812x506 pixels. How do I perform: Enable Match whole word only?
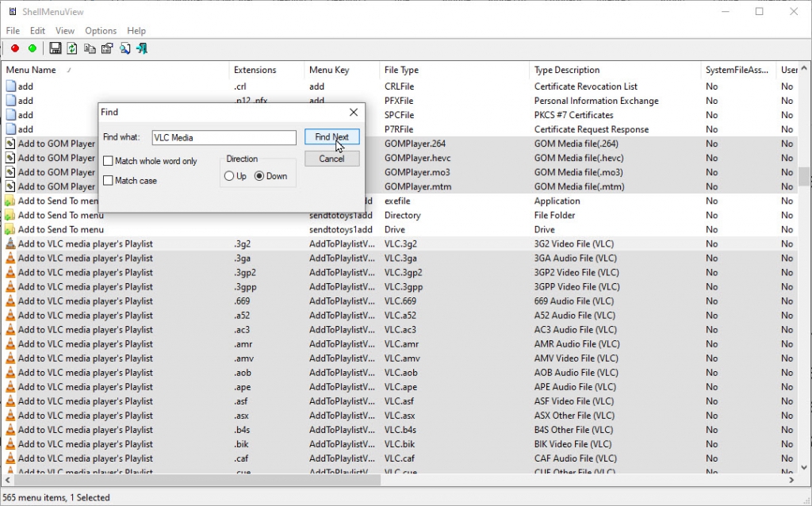108,160
